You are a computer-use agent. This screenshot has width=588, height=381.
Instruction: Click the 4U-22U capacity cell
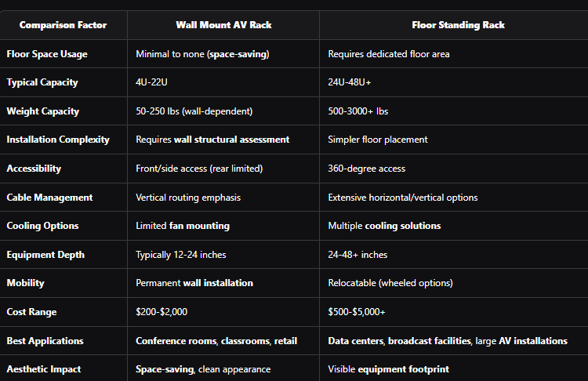point(151,82)
